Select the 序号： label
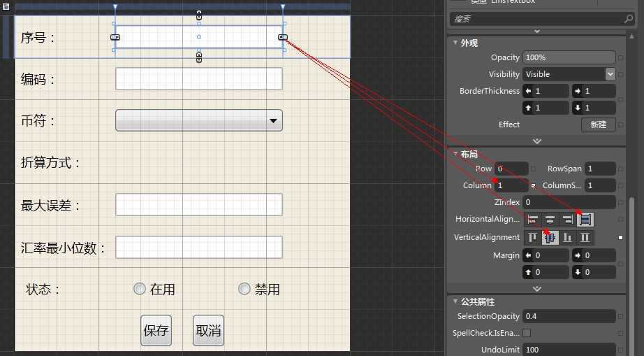The width and height of the screenshot is (644, 356). [38, 38]
